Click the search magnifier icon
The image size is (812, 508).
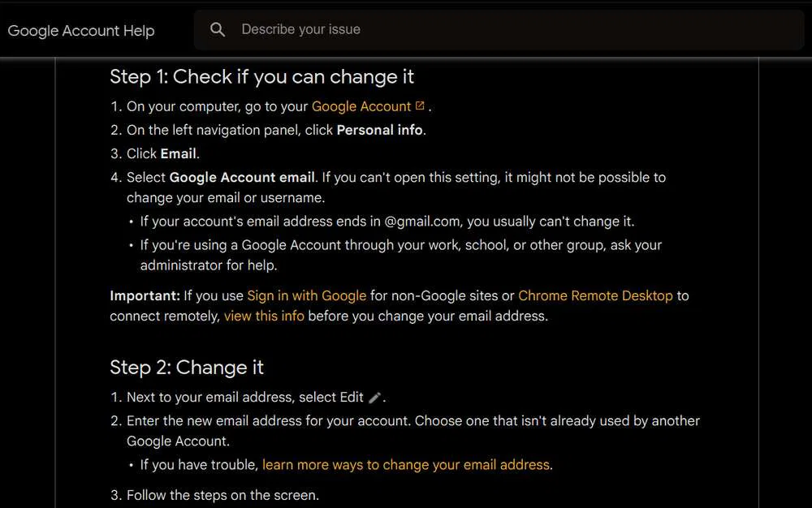click(x=218, y=30)
